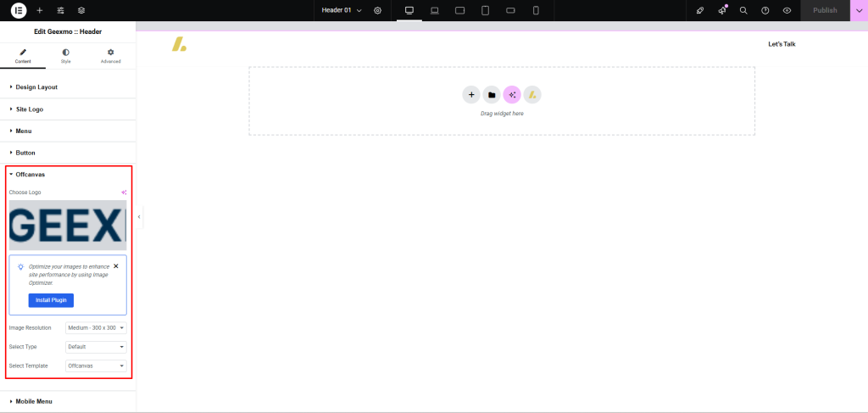Viewport: 868px width, 413px height.
Task: Open Site Settings sliders icon
Action: (60, 10)
